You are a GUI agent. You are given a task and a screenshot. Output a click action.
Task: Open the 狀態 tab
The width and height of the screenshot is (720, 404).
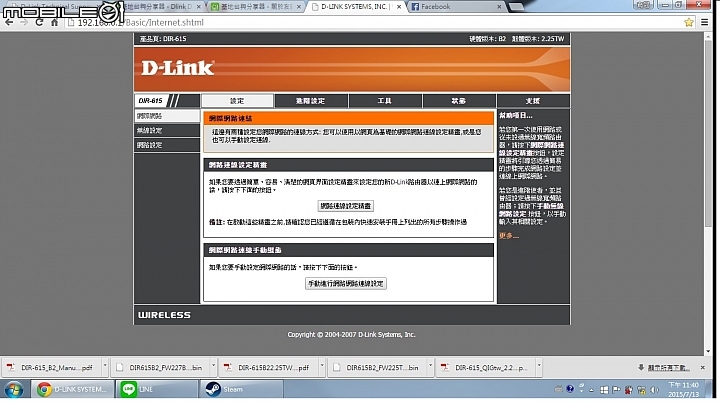459,101
